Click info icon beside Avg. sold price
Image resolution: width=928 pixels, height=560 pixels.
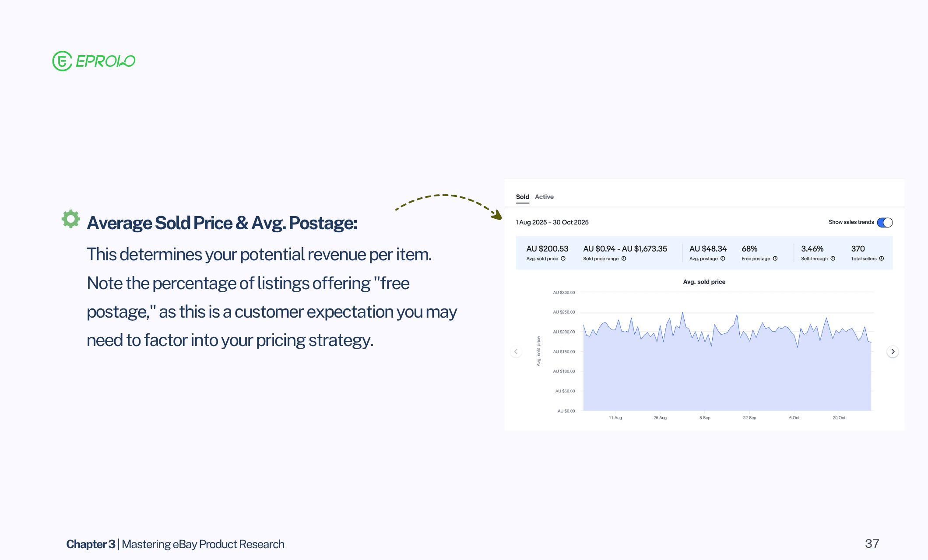(563, 259)
